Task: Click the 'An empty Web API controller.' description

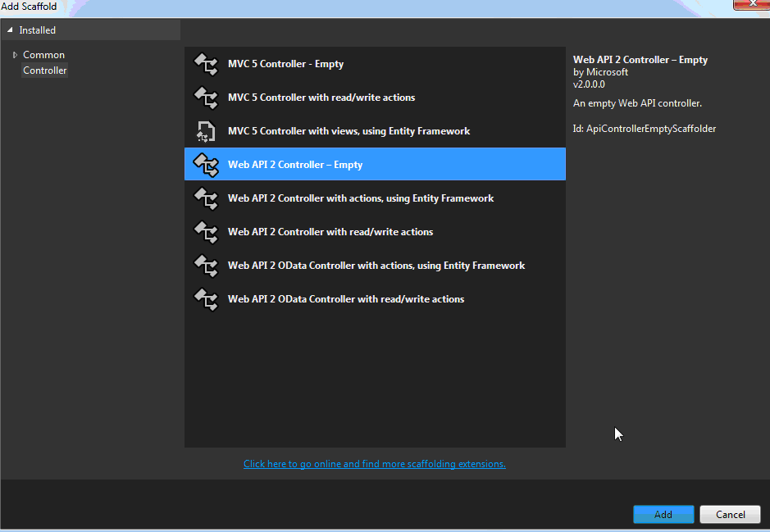Action: point(637,103)
